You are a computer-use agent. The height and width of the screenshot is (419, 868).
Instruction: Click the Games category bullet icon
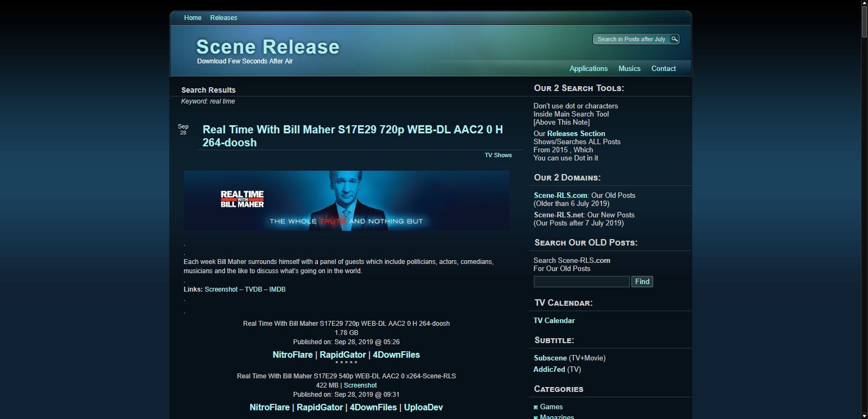tap(536, 407)
